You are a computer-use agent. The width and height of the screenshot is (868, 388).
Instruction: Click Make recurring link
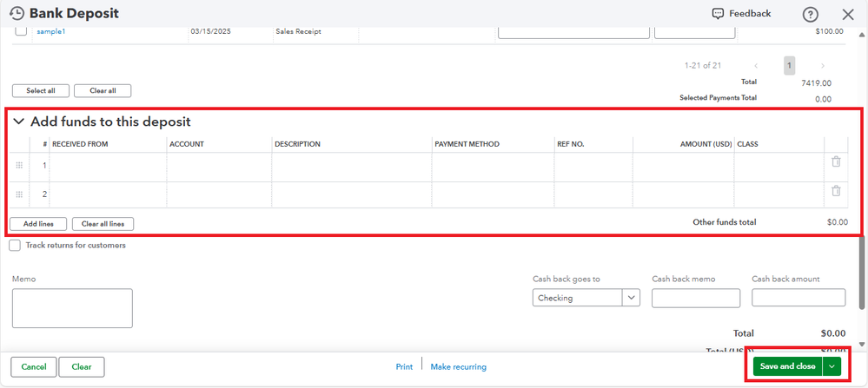click(459, 366)
